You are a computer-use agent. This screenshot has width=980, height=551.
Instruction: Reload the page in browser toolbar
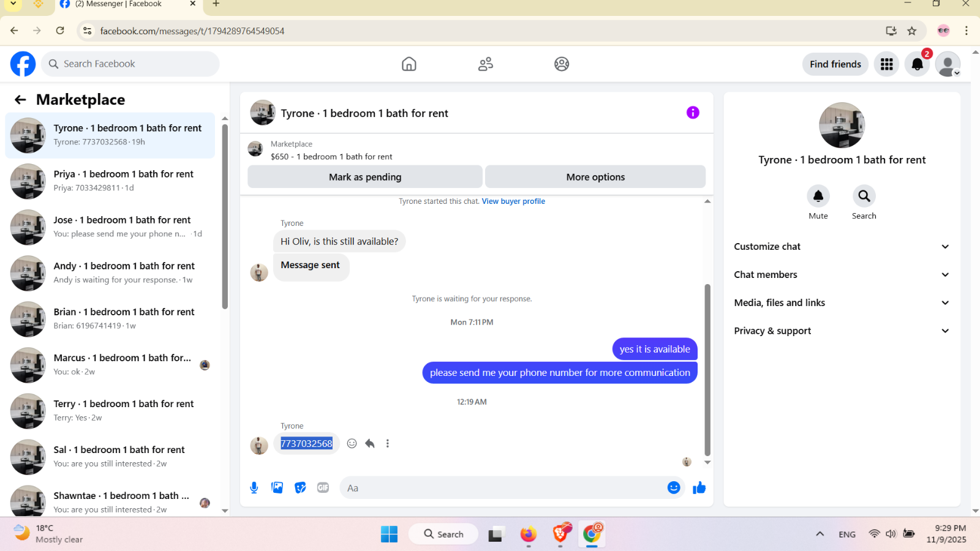[x=60, y=31]
